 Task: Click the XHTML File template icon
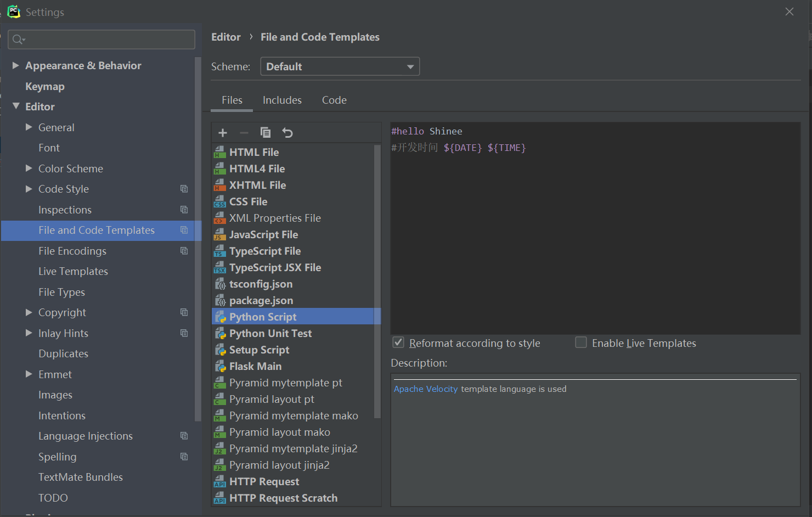click(220, 185)
